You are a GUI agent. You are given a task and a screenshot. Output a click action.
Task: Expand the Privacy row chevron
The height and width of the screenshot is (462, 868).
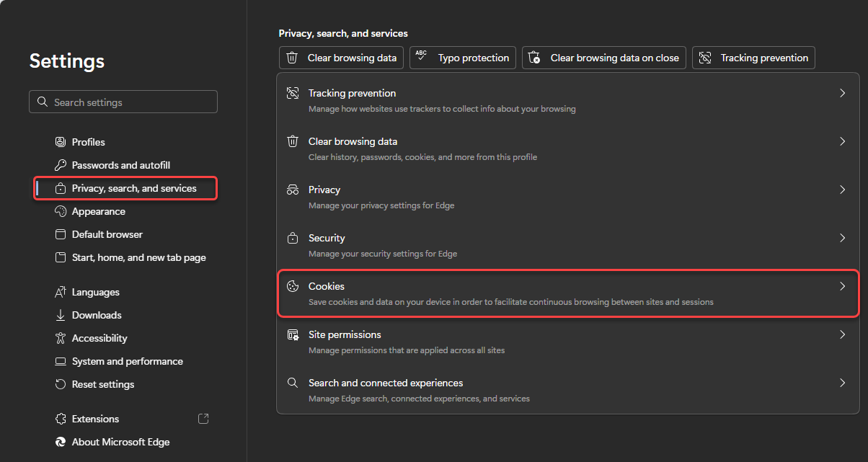[x=841, y=190]
